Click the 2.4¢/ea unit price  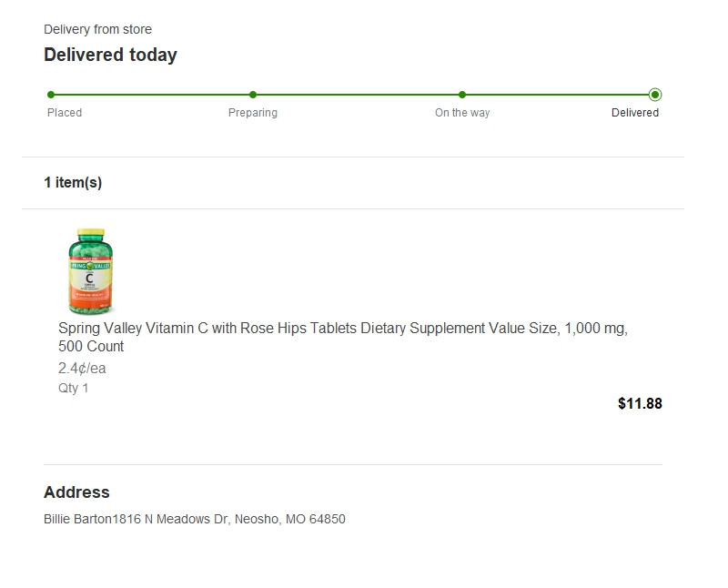click(x=82, y=369)
